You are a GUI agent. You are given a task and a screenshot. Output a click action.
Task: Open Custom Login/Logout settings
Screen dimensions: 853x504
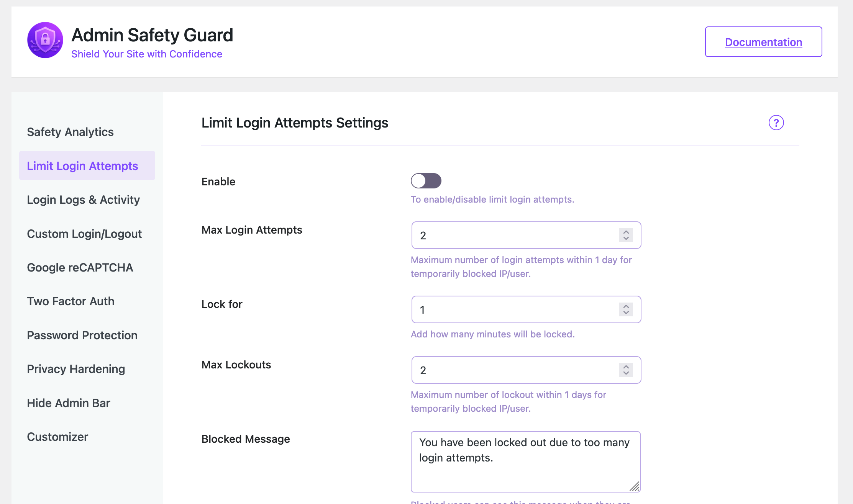84,234
